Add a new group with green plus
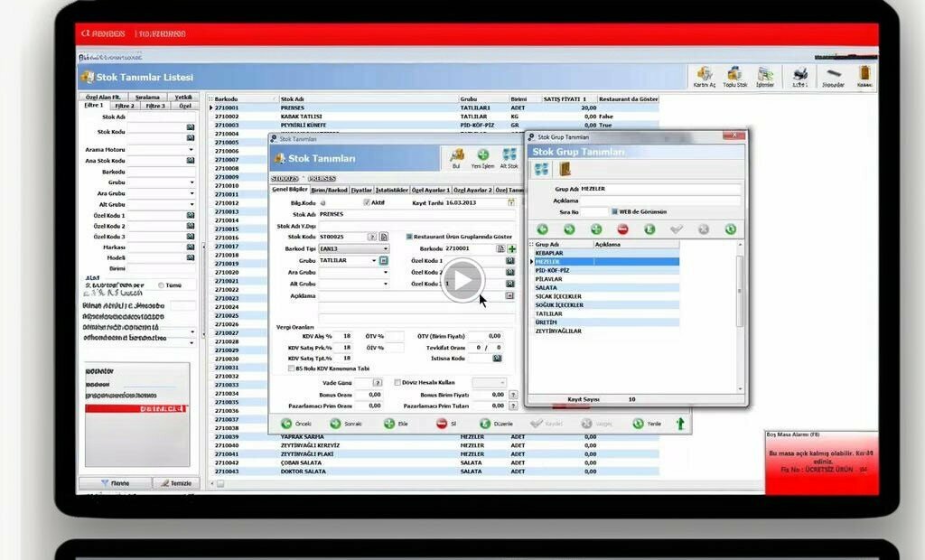 tap(596, 229)
